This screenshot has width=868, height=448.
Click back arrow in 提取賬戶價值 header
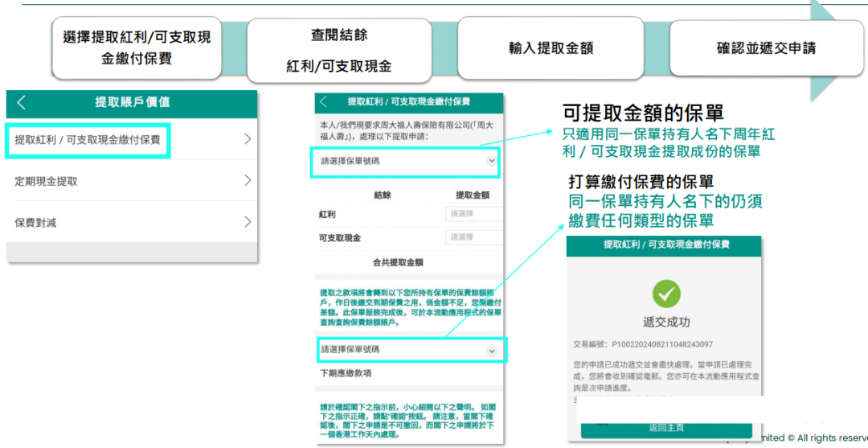22,102
